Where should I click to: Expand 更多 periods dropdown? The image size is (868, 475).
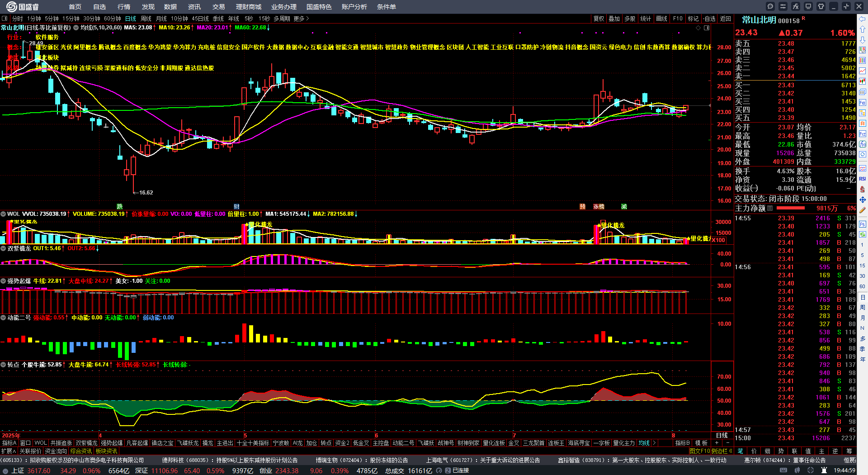pyautogui.click(x=301, y=19)
